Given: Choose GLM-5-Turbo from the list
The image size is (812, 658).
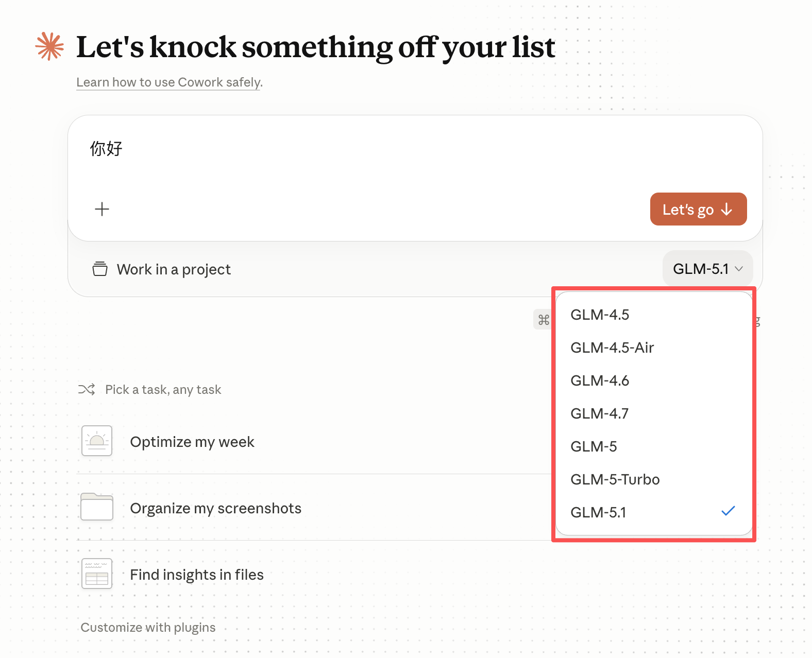Looking at the screenshot, I should coord(615,479).
